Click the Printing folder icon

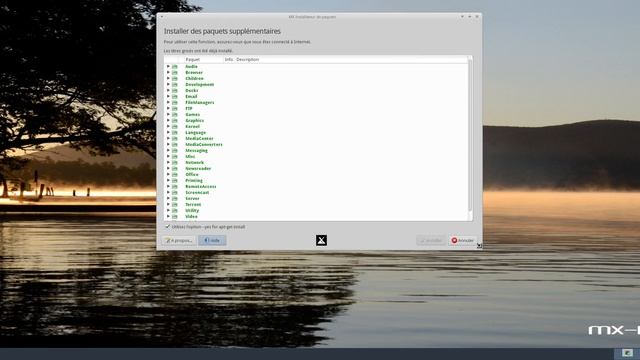[175, 180]
